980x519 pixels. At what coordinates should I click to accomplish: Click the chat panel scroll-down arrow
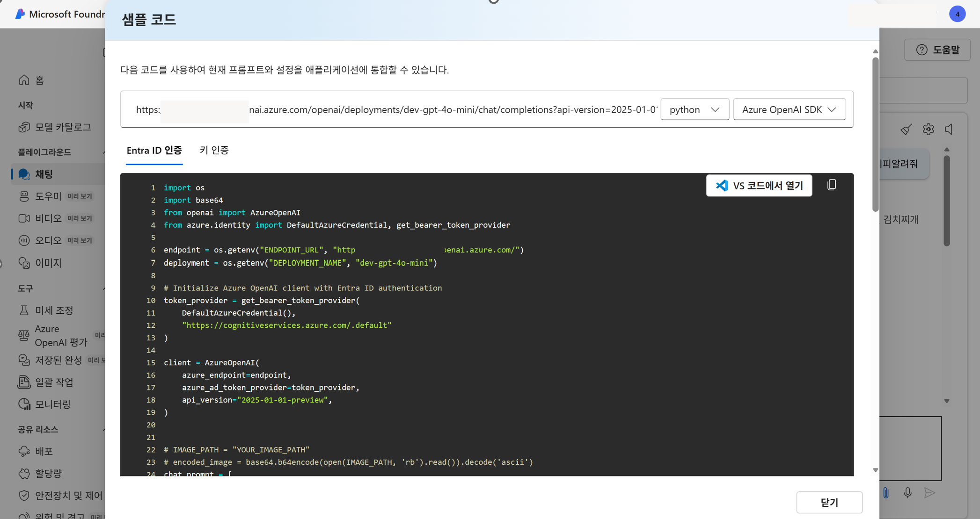click(947, 401)
